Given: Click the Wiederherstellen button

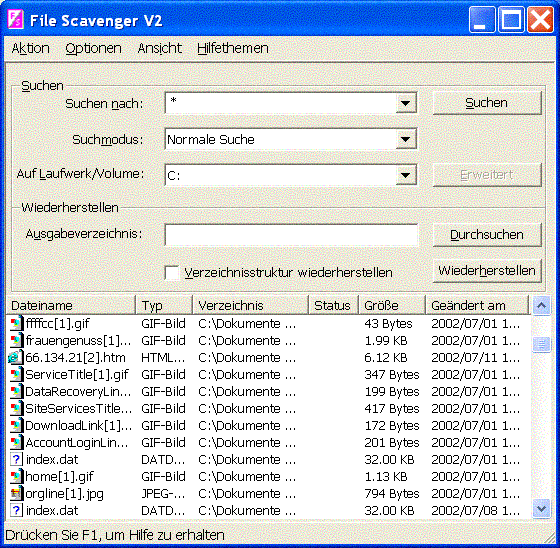Looking at the screenshot, I should pos(487,271).
